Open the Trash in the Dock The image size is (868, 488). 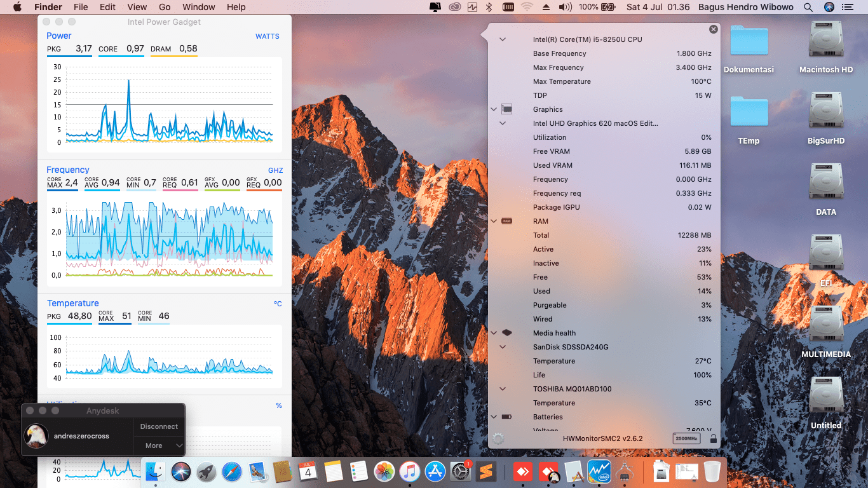[712, 471]
